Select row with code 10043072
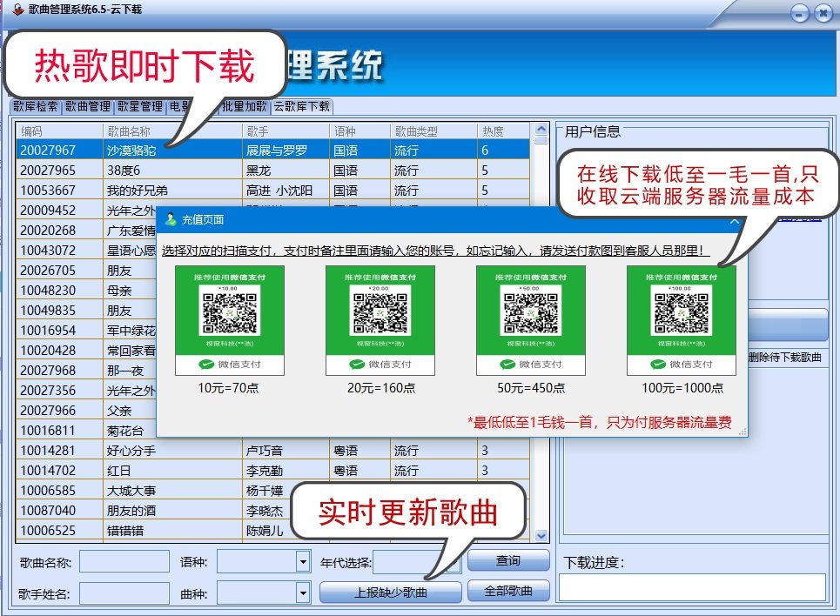The image size is (840, 616). pos(86,251)
